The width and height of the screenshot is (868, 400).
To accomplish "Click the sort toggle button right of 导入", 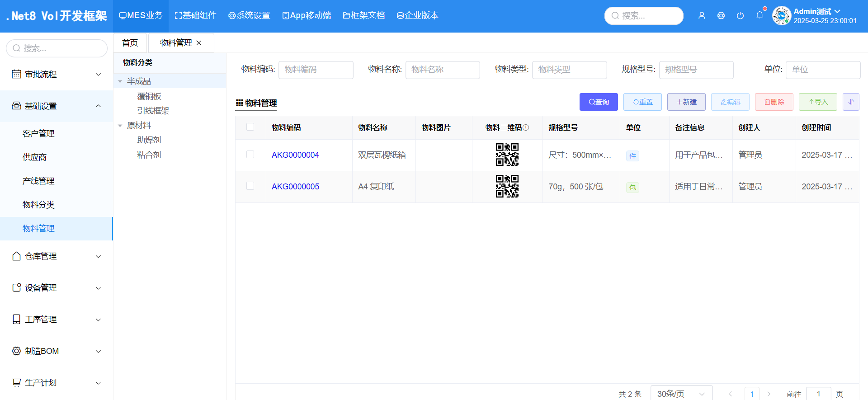I will pos(851,102).
